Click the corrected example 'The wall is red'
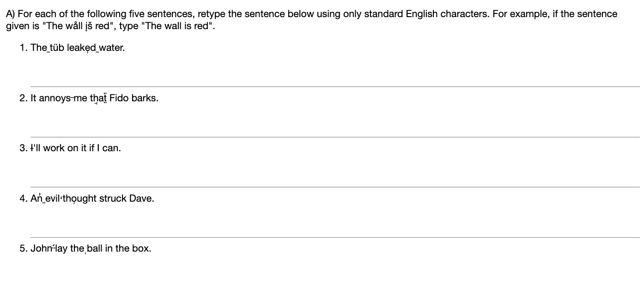This screenshot has width=644, height=284. [176, 26]
